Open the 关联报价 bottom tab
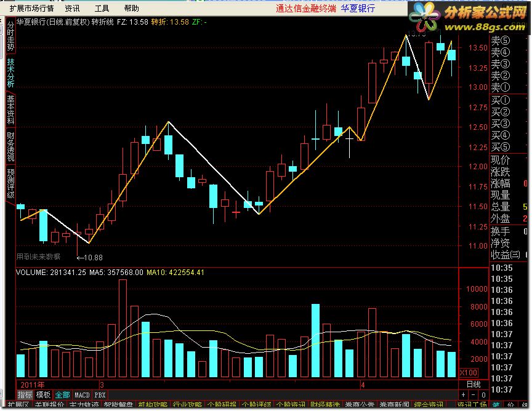 click(49, 405)
